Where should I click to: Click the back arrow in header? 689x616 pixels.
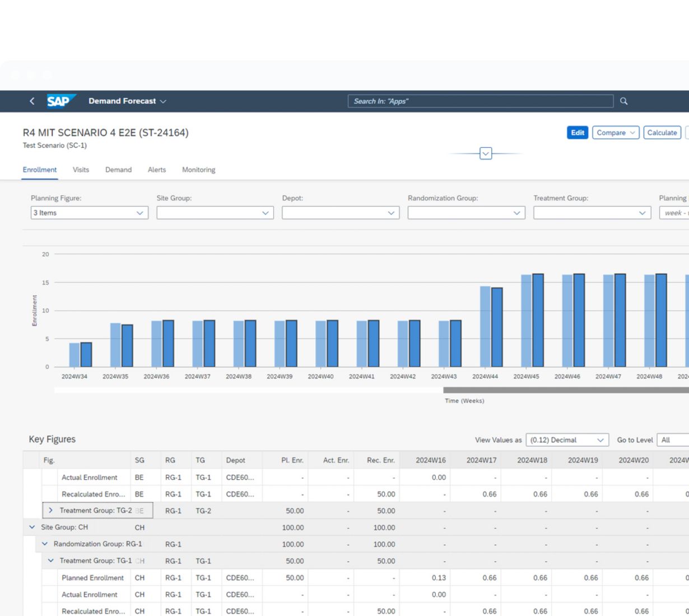coord(32,101)
